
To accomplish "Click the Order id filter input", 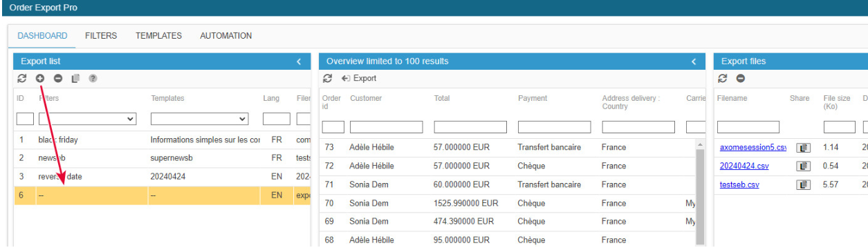I will coord(333,127).
